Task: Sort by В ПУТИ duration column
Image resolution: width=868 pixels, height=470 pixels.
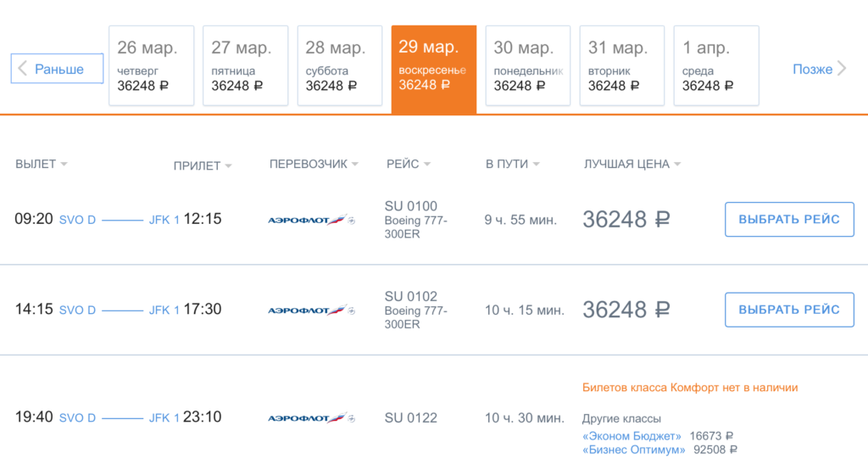Action: [512, 164]
